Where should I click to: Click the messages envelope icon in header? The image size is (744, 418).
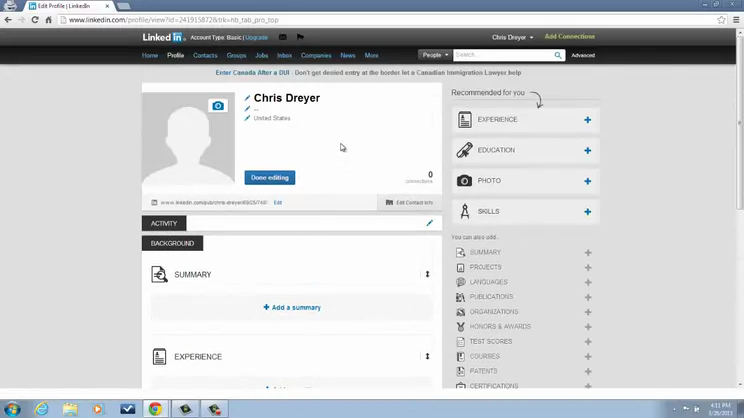(x=283, y=37)
